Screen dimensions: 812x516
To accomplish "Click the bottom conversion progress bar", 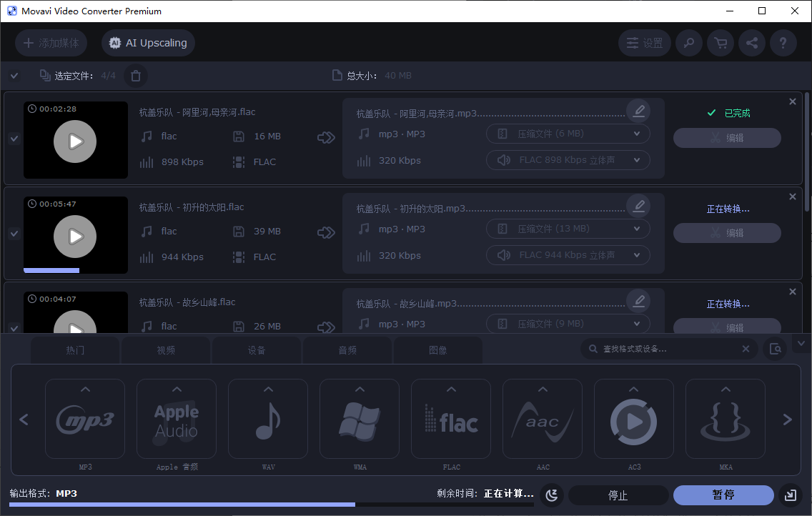I will pos(286,505).
